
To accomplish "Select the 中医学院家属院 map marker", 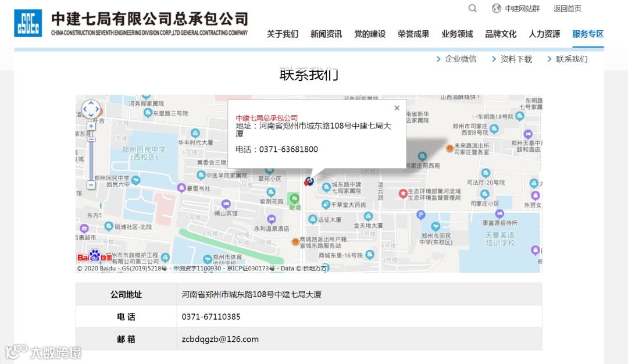I will coord(201,175).
